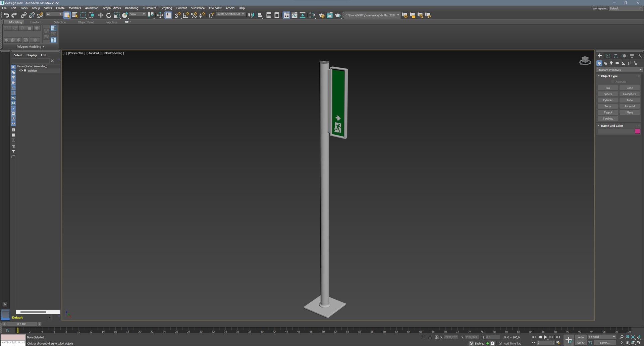Enable the AutoGrid checkbox
The height and width of the screenshot is (346, 644).
coord(612,82)
